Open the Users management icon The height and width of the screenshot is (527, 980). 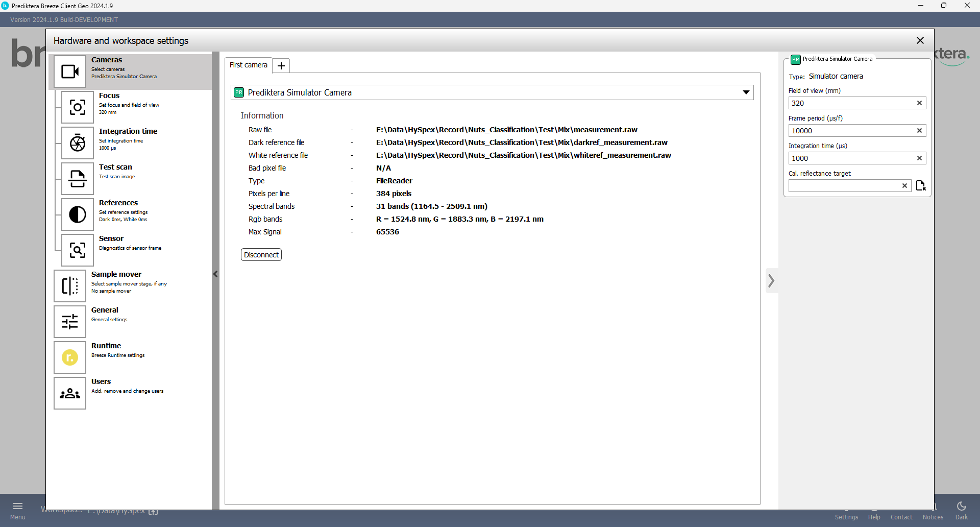[70, 393]
